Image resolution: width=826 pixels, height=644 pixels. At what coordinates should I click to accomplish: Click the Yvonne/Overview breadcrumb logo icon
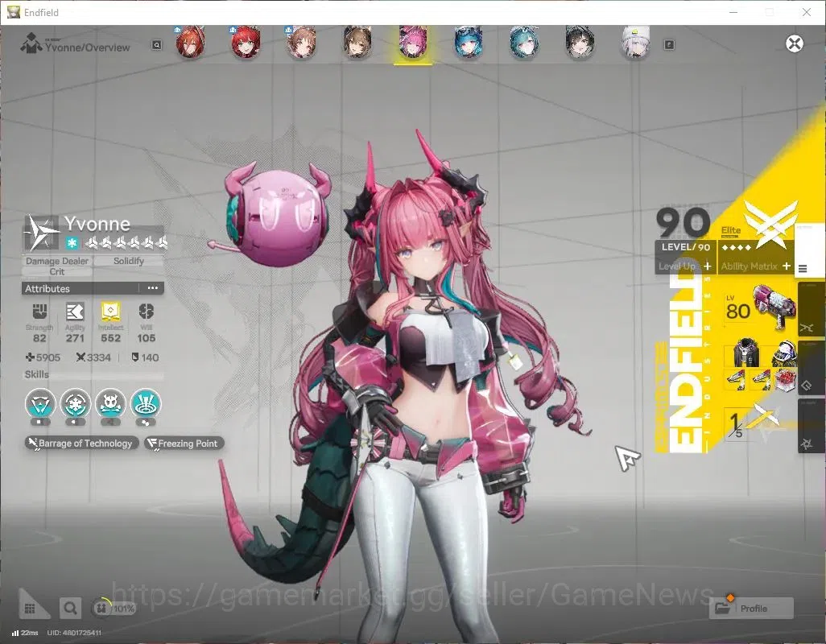point(31,43)
